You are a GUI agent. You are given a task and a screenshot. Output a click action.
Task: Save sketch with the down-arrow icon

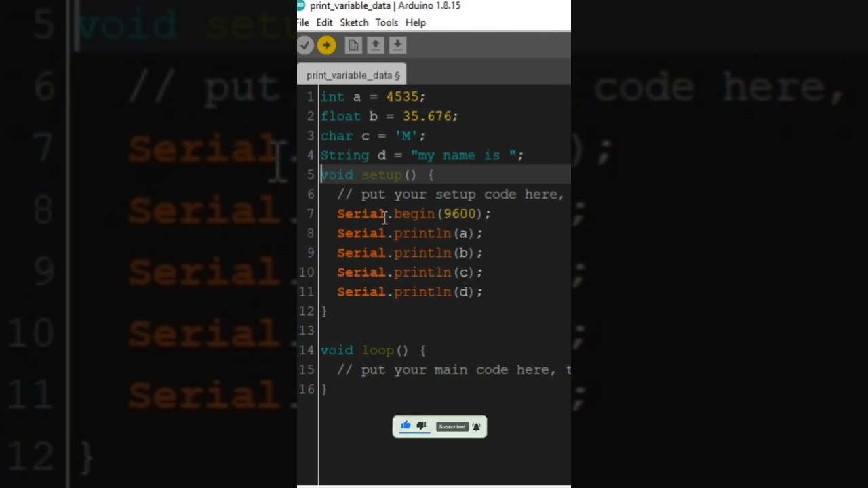tap(397, 45)
